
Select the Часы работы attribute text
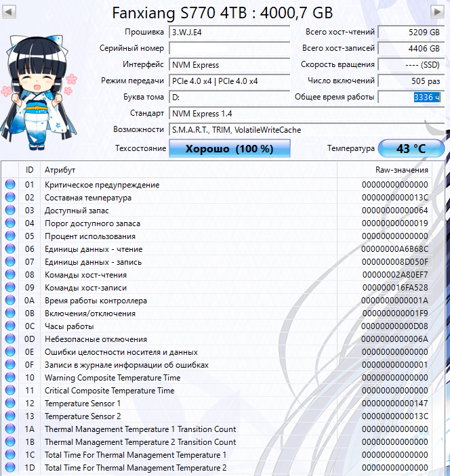click(69, 326)
